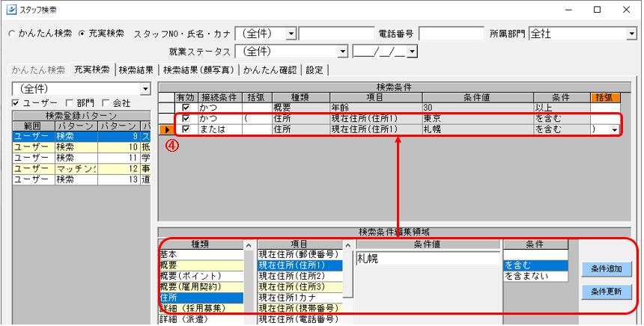Open the 所属部門 全社 dropdown
The image size is (644, 326).
click(x=631, y=34)
